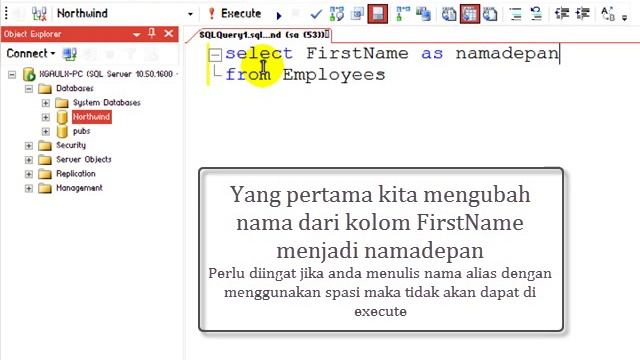Click the Databases folder icon
This screenshot has width=640, height=360.
(x=45, y=89)
